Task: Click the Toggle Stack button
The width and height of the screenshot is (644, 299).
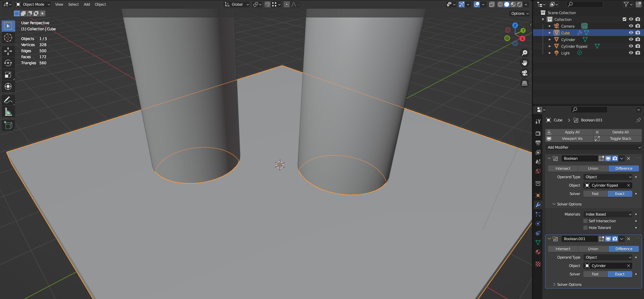Action: 618,139
